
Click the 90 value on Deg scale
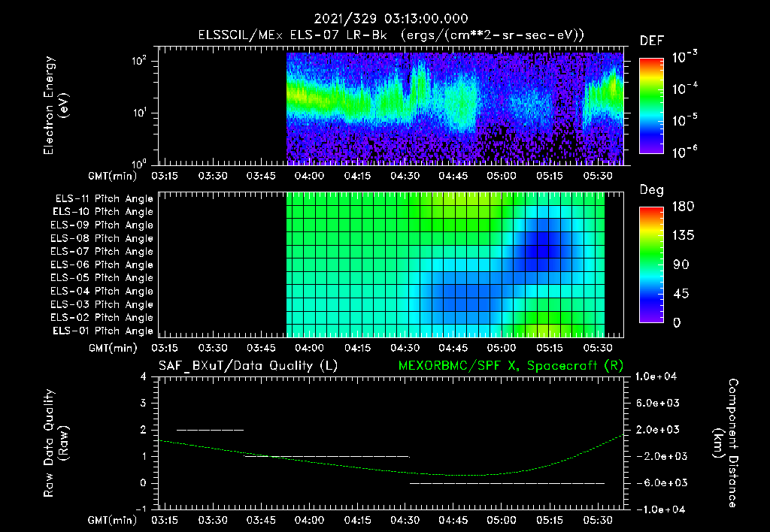click(681, 264)
